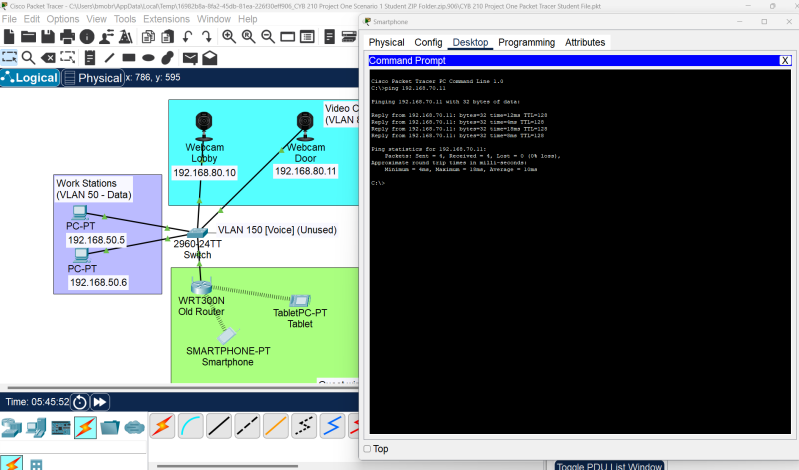This screenshot has height=470, width=799.
Task: Click the Undo arrow icon
Action: [x=189, y=37]
